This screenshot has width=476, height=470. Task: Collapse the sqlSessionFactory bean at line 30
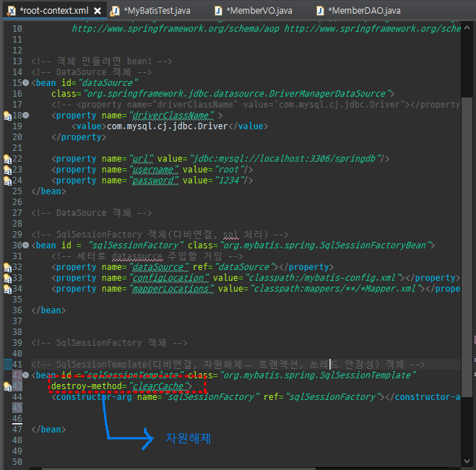pos(26,245)
